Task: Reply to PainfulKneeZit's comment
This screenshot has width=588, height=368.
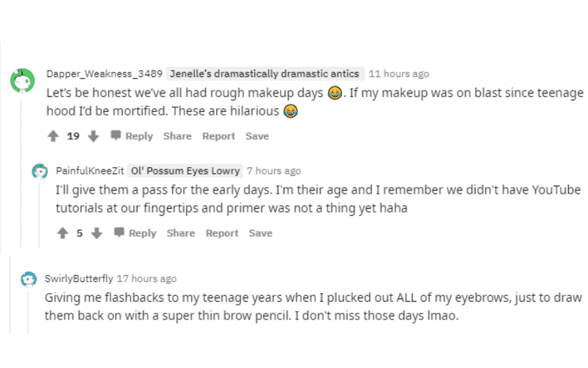Action: click(135, 233)
